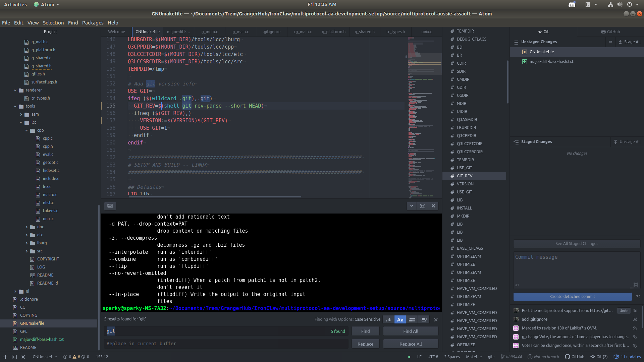Change the LF line ending selector
Image resolution: width=644 pixels, height=362 pixels.
419,357
